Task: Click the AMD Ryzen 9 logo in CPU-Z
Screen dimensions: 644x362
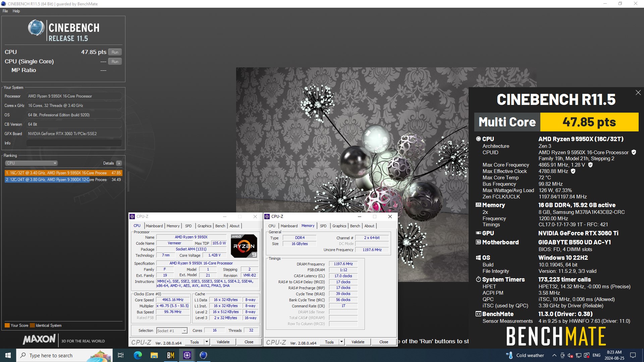Action: pos(244,246)
